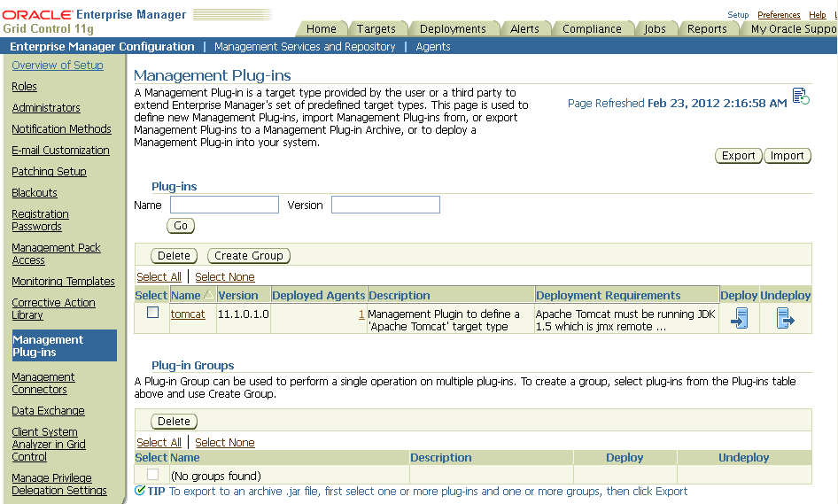838x504 pixels.
Task: Click the Import button
Action: pos(788,156)
